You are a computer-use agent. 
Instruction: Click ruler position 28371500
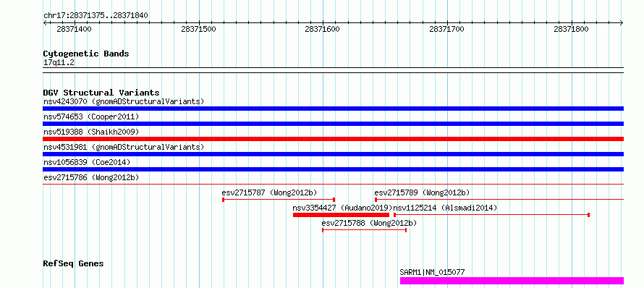coord(199,29)
